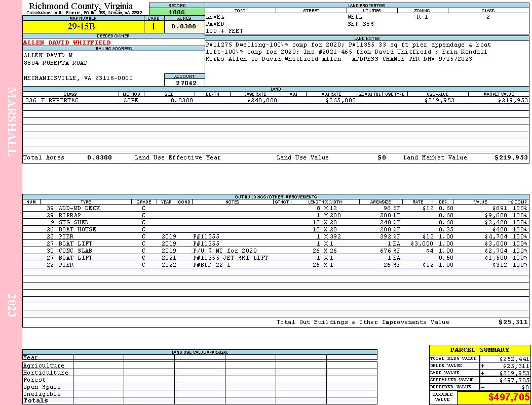Screen dimensions: 532x405
Task: Click Ineligible row label
Action: click(42, 394)
